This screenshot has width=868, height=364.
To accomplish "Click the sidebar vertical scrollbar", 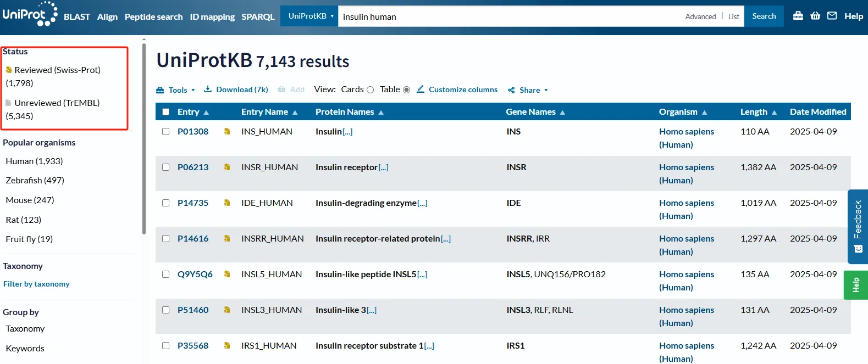I will pos(144,137).
